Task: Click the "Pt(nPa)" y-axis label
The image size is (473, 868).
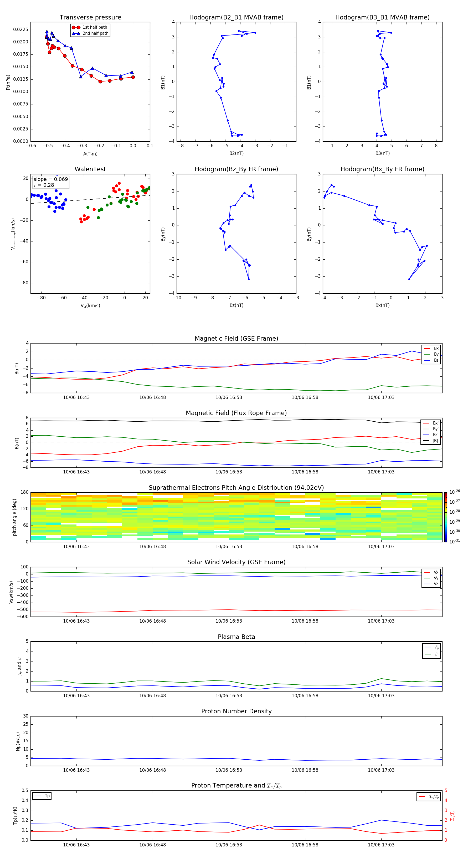Action: click(8, 82)
